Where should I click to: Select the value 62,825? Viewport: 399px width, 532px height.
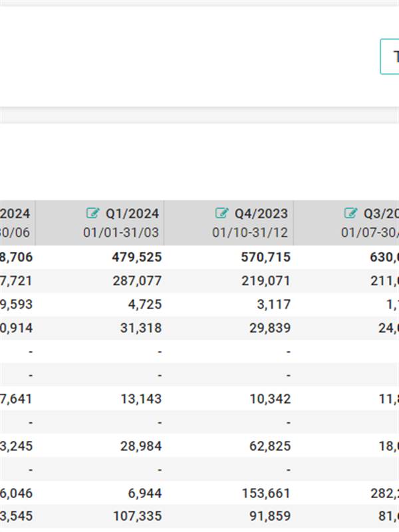(x=270, y=446)
